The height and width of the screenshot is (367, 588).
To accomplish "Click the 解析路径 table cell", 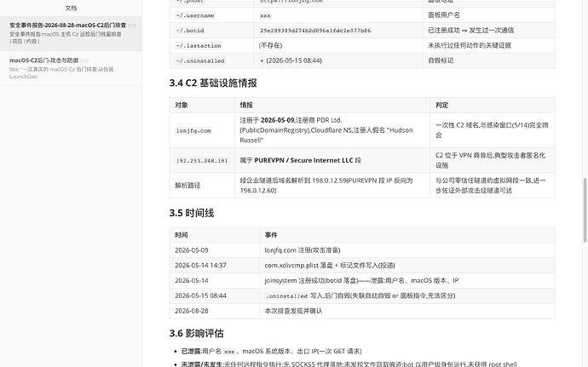I will (202, 185).
